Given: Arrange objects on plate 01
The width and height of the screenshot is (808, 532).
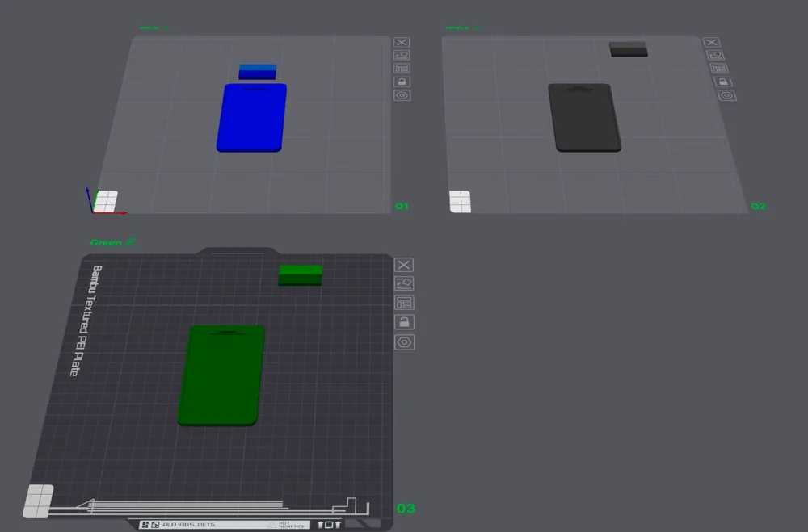Looking at the screenshot, I should click(x=402, y=68).
